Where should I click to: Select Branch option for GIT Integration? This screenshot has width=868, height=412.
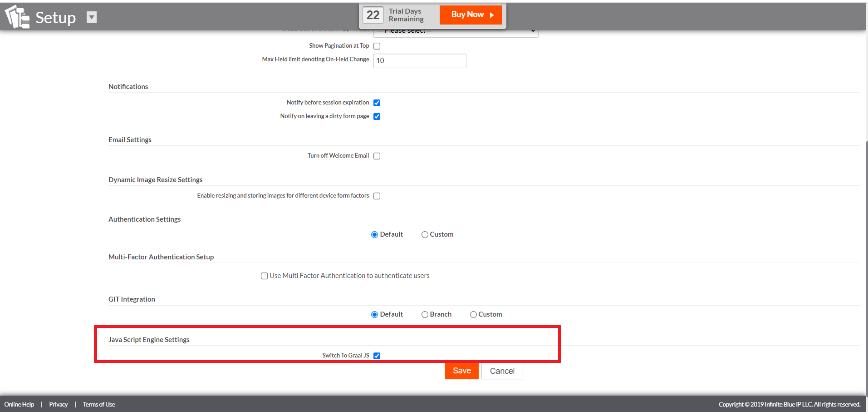point(425,314)
